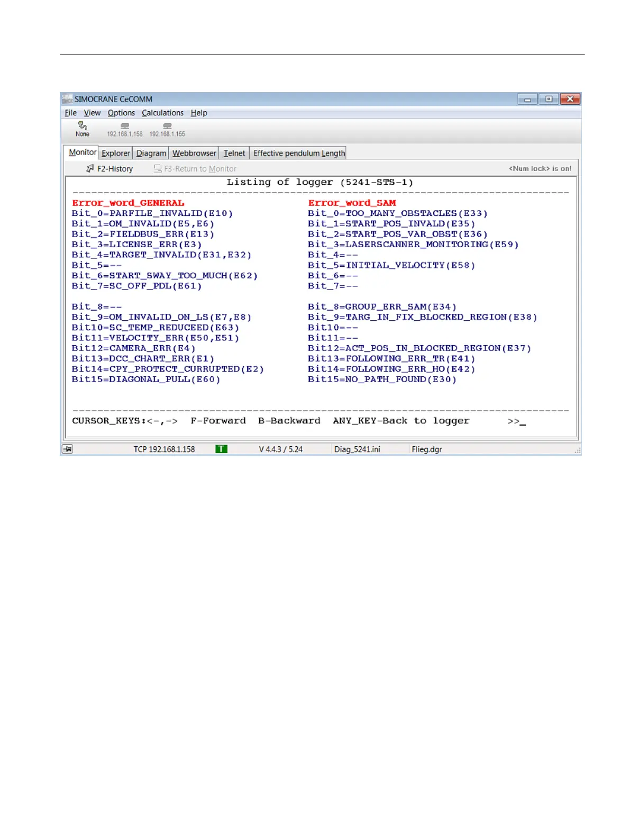Select the Telnet tab
The image size is (630, 840).
click(x=234, y=153)
